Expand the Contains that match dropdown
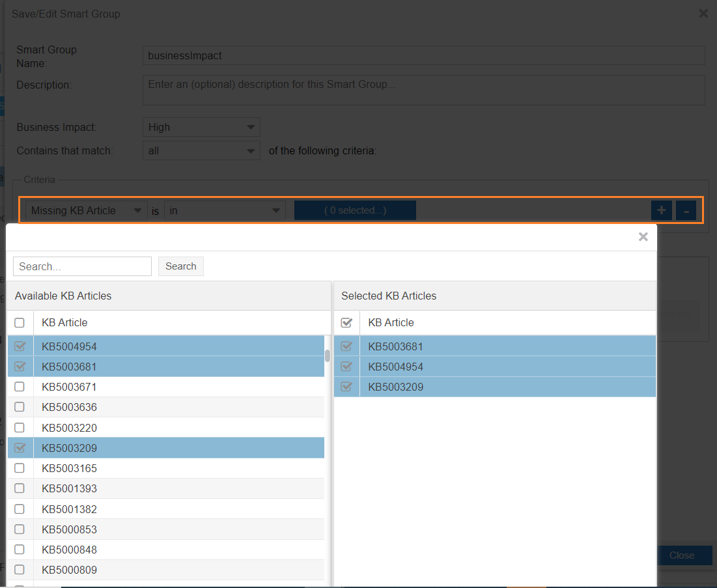The image size is (717, 588). [x=201, y=150]
